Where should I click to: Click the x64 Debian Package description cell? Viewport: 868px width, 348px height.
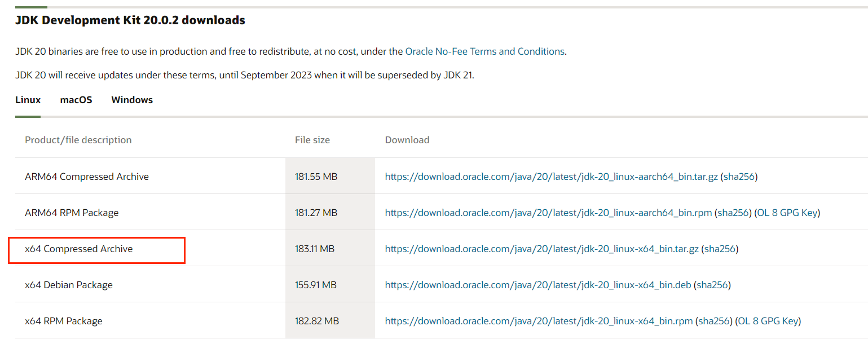(x=150, y=284)
